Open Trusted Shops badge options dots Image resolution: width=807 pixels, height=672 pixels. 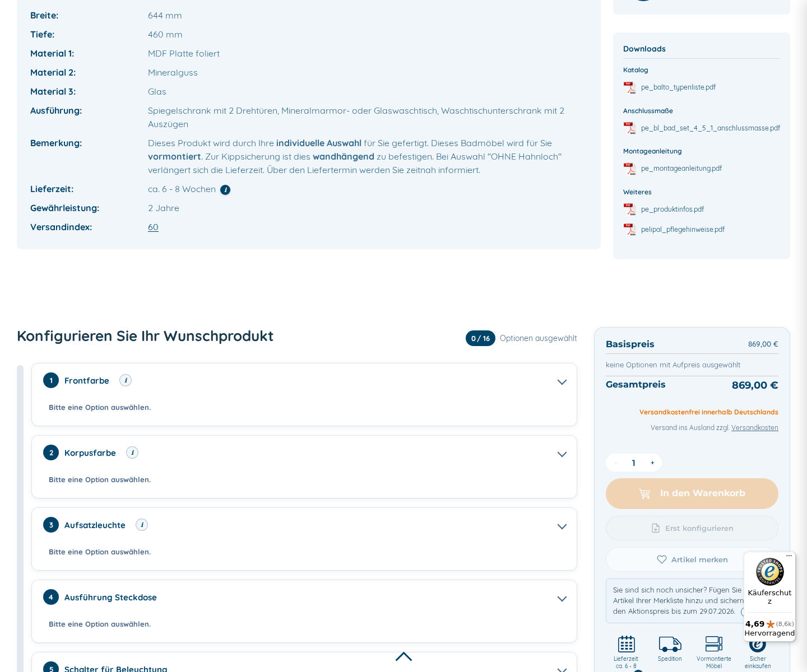789,556
